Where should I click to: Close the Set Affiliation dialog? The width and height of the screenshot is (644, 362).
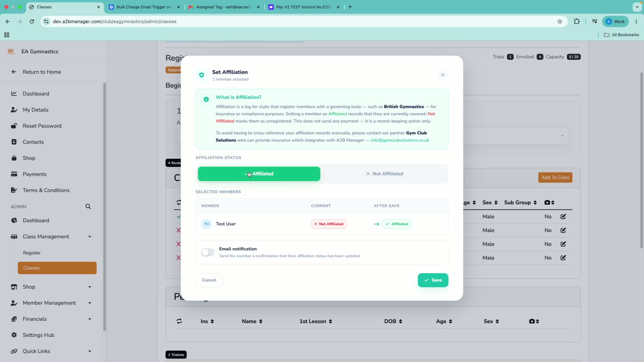(443, 75)
